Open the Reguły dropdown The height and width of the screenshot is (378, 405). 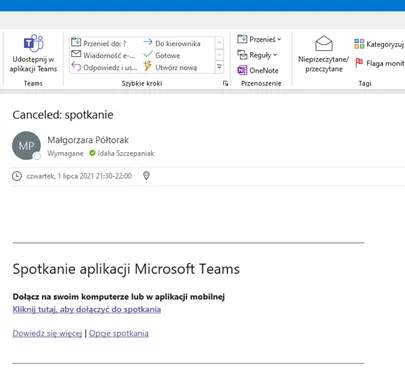(x=257, y=55)
